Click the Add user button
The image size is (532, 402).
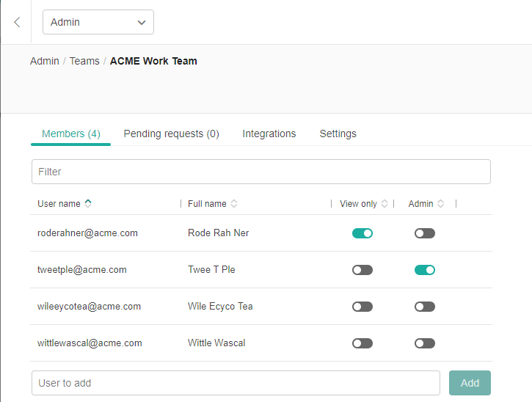tap(470, 383)
